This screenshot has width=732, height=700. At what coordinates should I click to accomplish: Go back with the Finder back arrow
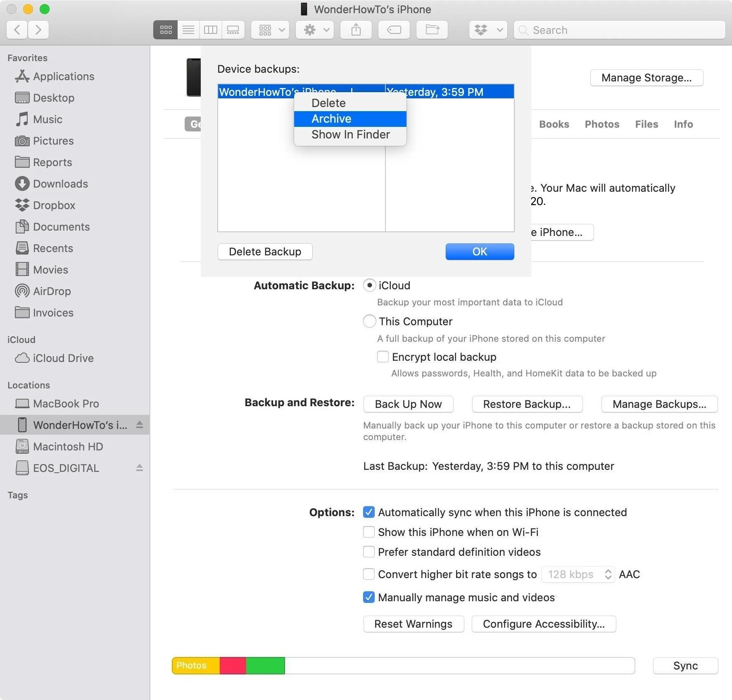pos(17,30)
